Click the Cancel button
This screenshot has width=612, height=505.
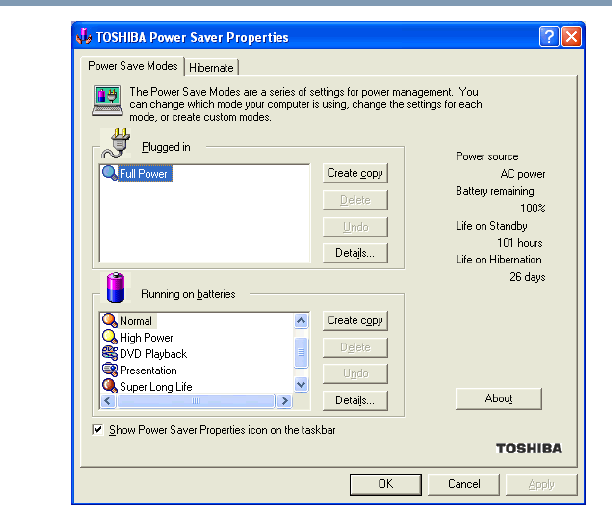click(464, 484)
